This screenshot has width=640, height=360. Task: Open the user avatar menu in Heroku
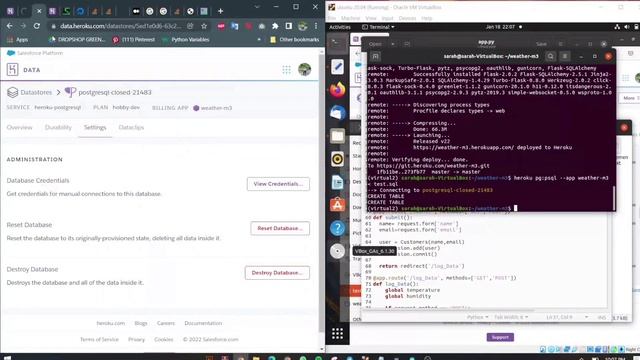(304, 70)
